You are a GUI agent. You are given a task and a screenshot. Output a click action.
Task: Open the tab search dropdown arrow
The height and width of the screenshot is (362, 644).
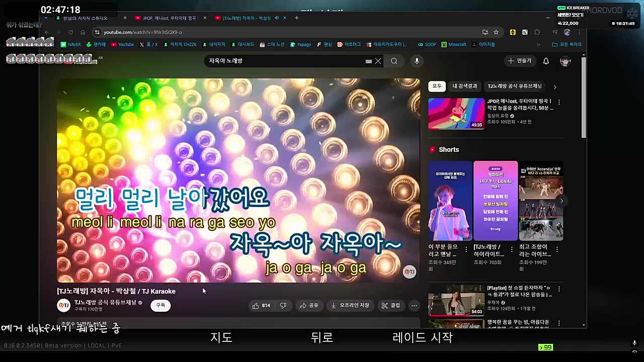pos(46,18)
